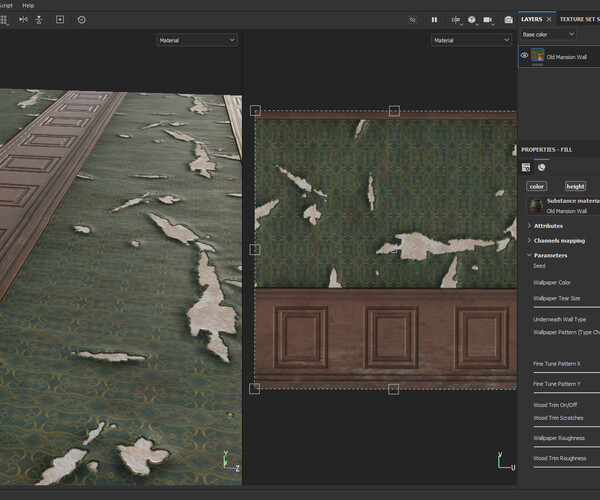Click left-middle UV selection handle
Image resolution: width=600 pixels, height=500 pixels.
[x=255, y=249]
